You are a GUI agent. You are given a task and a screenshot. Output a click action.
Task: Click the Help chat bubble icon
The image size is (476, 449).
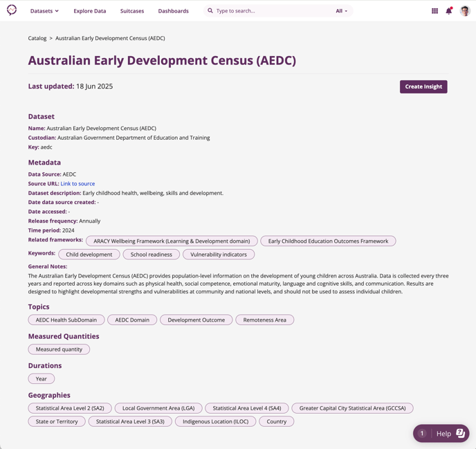[460, 433]
